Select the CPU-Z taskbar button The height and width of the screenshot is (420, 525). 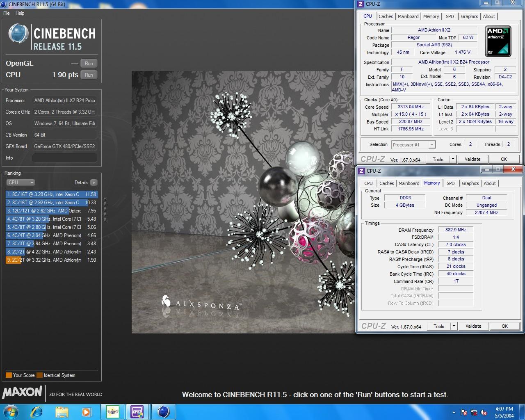137,412
